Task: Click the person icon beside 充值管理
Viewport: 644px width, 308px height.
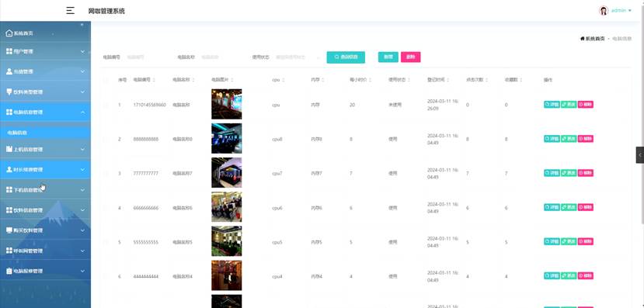Action: point(9,71)
